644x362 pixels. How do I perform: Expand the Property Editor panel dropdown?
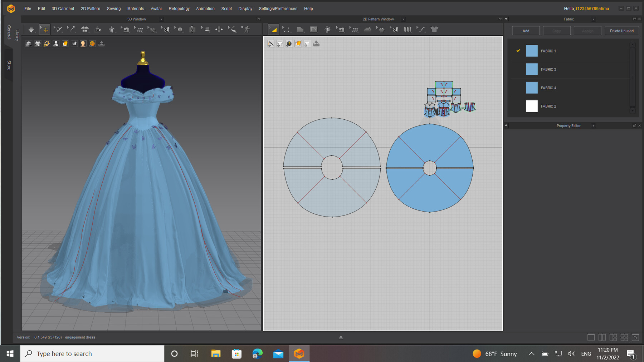point(593,126)
